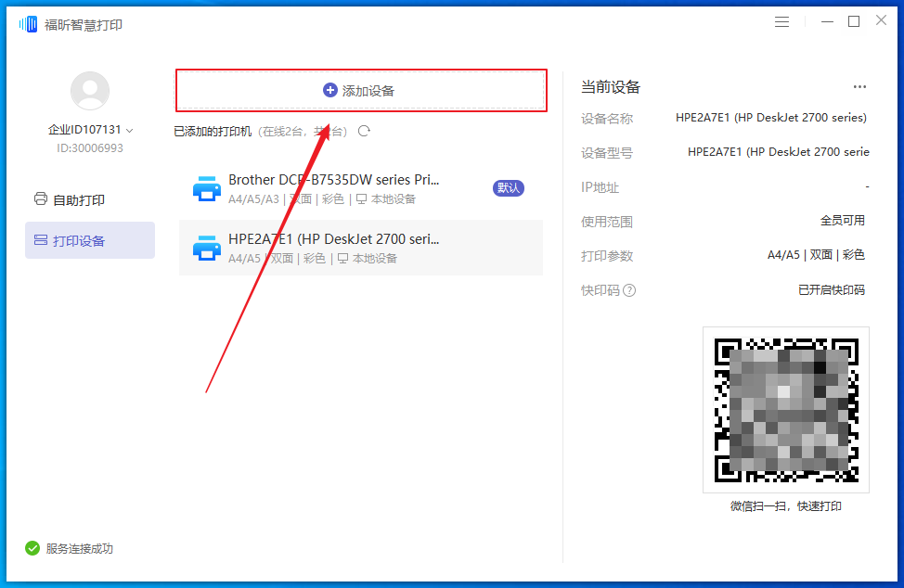Click the WeChat quick print QR code

785,409
